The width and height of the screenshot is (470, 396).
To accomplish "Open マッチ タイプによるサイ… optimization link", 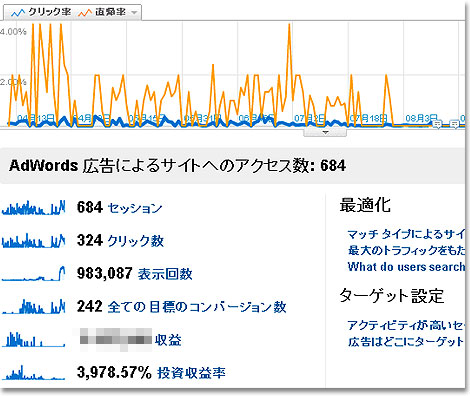I will 406,234.
